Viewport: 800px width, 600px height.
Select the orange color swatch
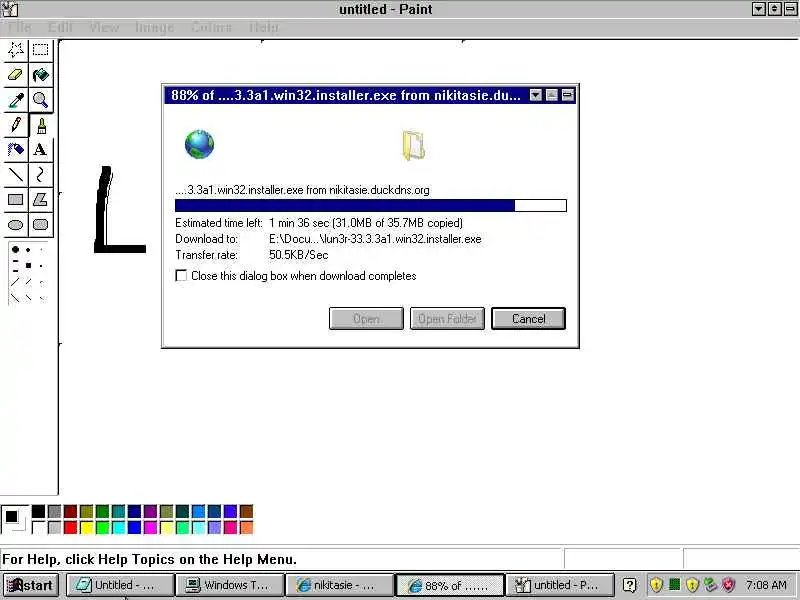click(246, 527)
